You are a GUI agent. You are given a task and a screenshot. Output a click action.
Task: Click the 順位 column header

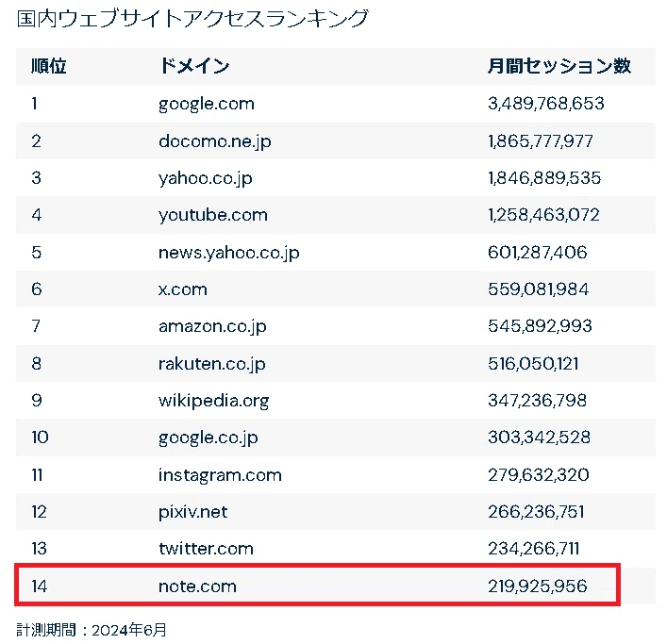click(x=48, y=66)
